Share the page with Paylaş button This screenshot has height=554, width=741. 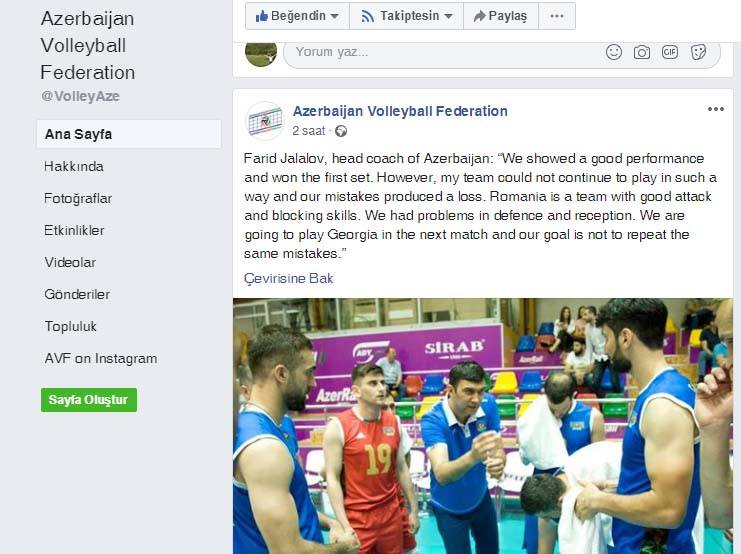coord(501,16)
